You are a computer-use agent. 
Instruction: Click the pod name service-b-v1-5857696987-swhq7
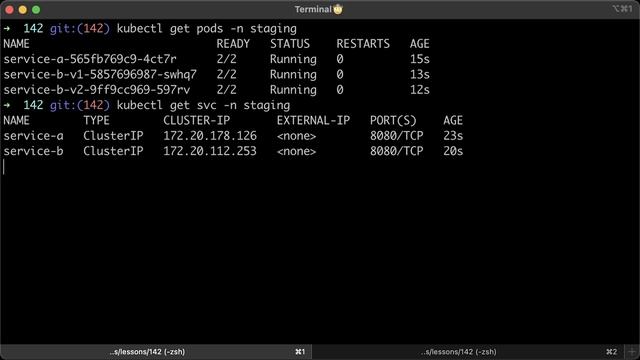tap(100, 75)
